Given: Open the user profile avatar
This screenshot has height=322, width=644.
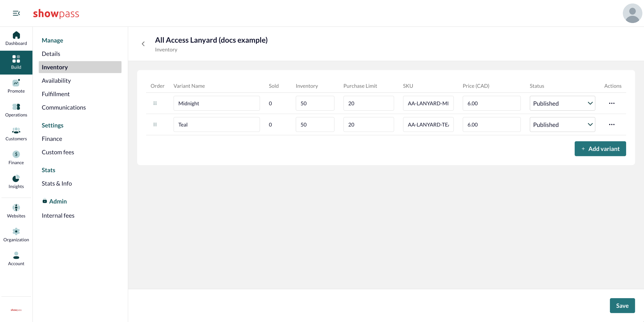Looking at the screenshot, I should pyautogui.click(x=632, y=13).
